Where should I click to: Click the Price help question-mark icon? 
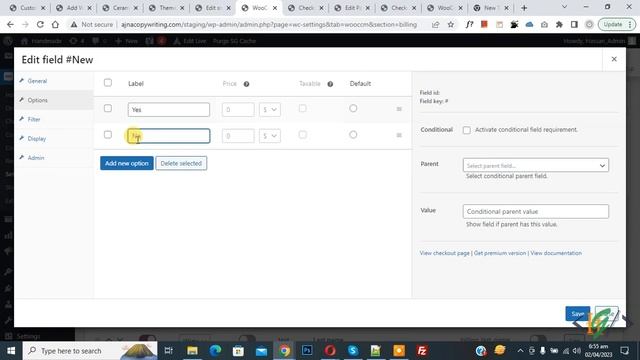tap(247, 84)
